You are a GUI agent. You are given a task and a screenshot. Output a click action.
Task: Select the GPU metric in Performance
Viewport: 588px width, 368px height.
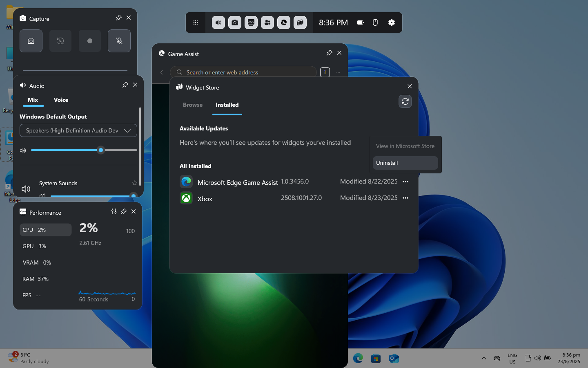coord(46,246)
